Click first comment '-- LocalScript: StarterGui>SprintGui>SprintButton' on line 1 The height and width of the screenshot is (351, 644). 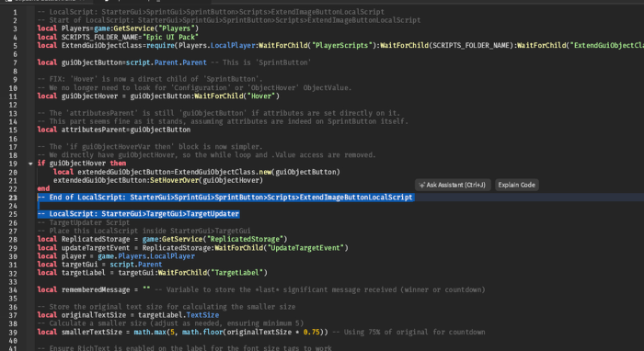(211, 12)
